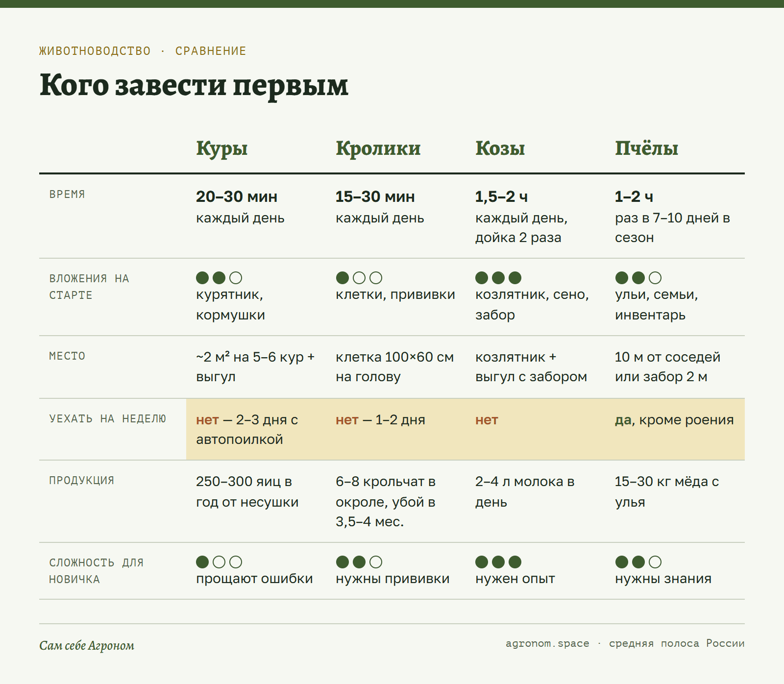
Task: Click the "~2 м² на 5–6 кур + выгул" cell
Action: pyautogui.click(x=255, y=367)
